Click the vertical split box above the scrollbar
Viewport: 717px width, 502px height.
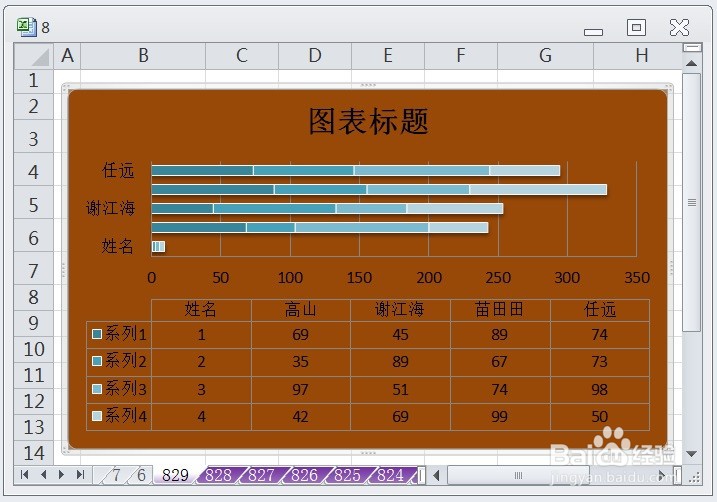pyautogui.click(x=692, y=48)
